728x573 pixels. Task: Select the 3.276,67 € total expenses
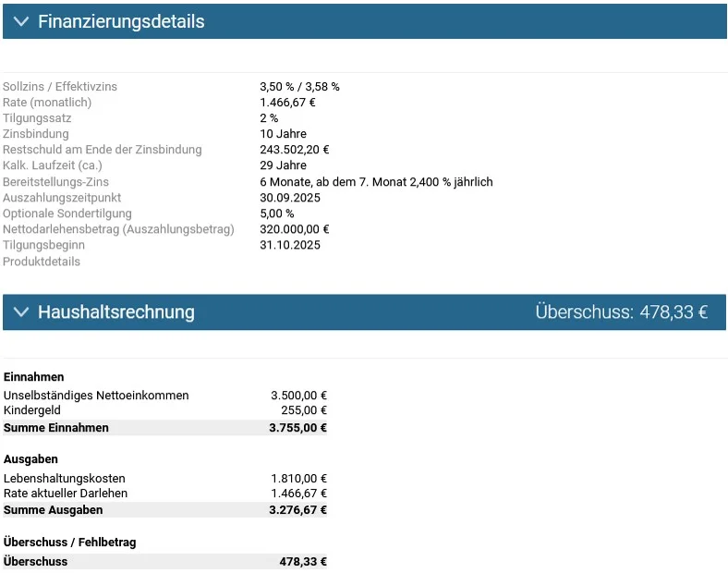tap(298, 510)
